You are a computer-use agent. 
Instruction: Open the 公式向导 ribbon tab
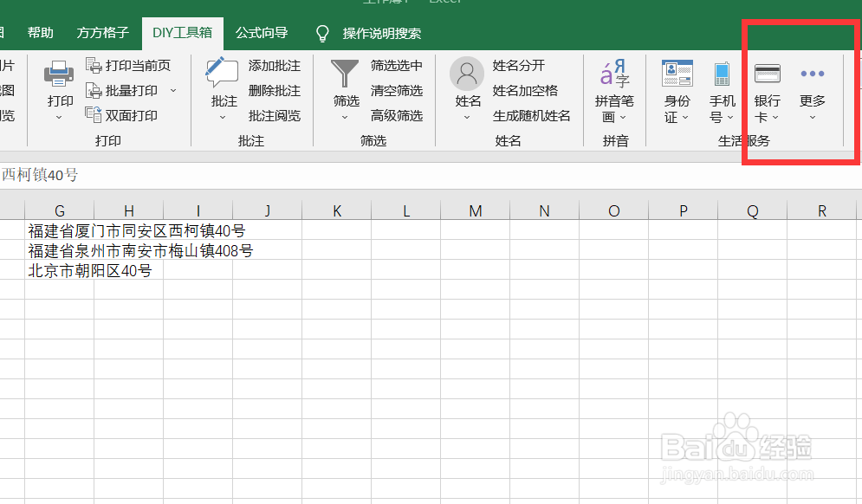tap(262, 32)
